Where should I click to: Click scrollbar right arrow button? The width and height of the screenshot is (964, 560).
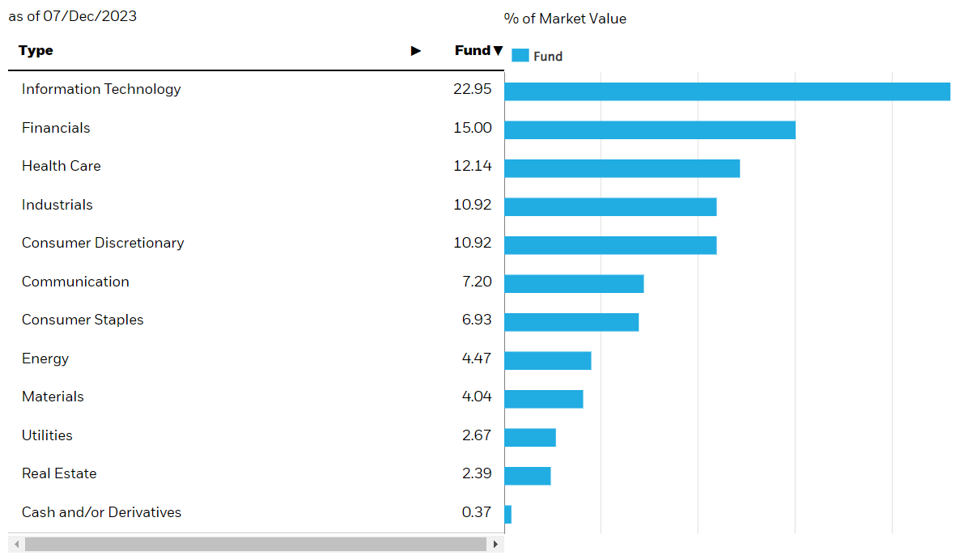(x=495, y=545)
